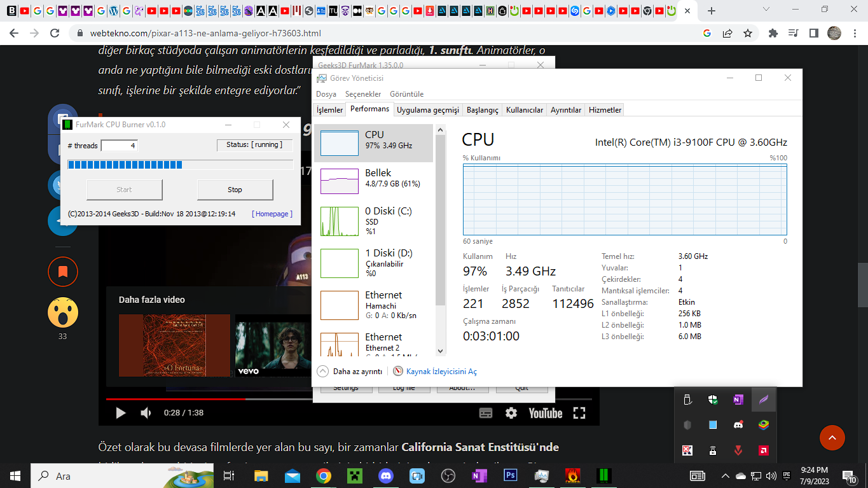The width and height of the screenshot is (868, 488).
Task: Collapse hidden tray icons chevron
Action: point(725,475)
